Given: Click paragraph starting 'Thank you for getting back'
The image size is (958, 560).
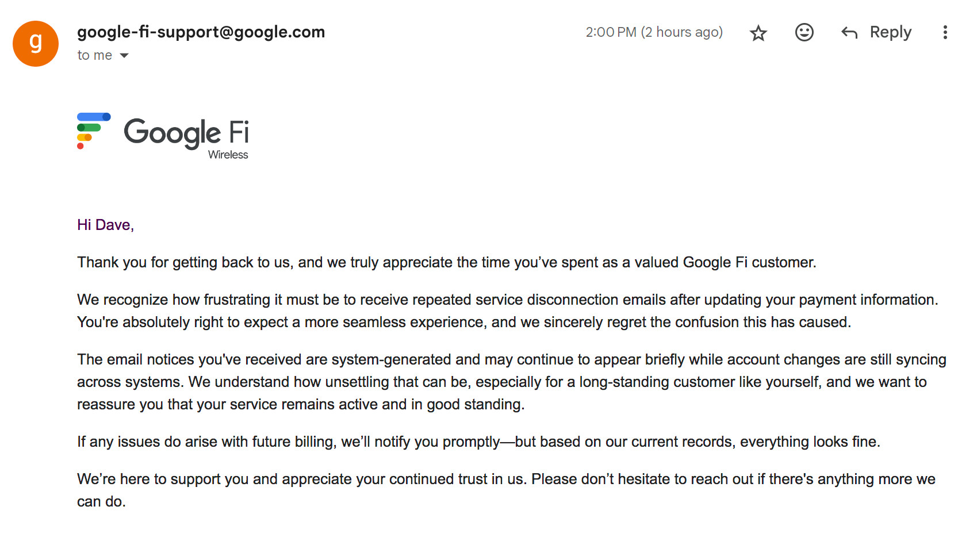Looking at the screenshot, I should click(447, 262).
